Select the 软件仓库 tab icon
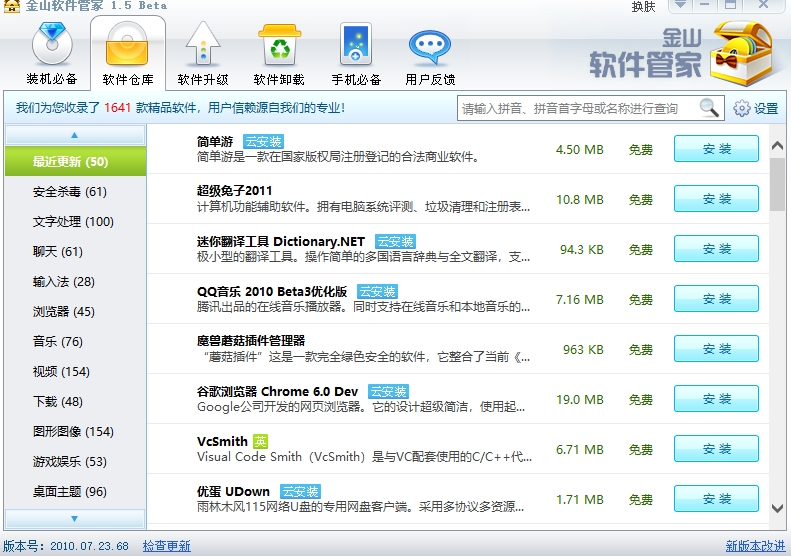This screenshot has height=556, width=791. pos(127,44)
